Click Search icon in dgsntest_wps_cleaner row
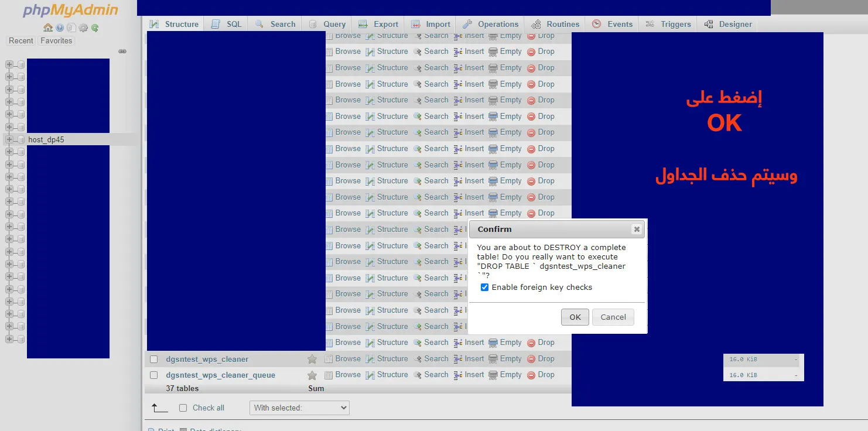 pos(418,359)
